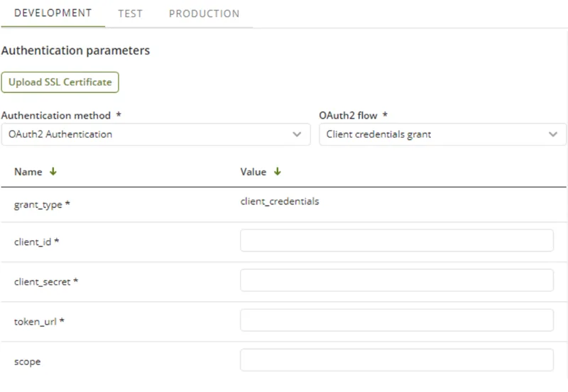The width and height of the screenshot is (568, 392).
Task: Click the OAuth2 flow label
Action: coord(348,116)
